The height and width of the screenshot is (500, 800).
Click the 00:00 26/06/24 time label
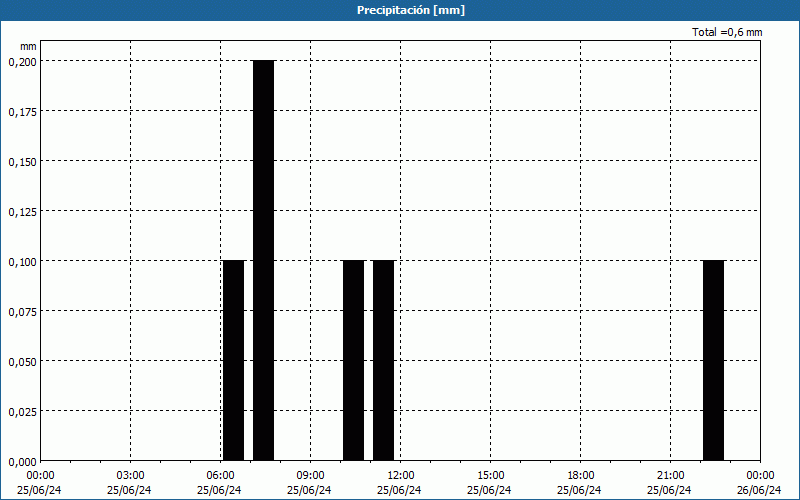tap(759, 483)
